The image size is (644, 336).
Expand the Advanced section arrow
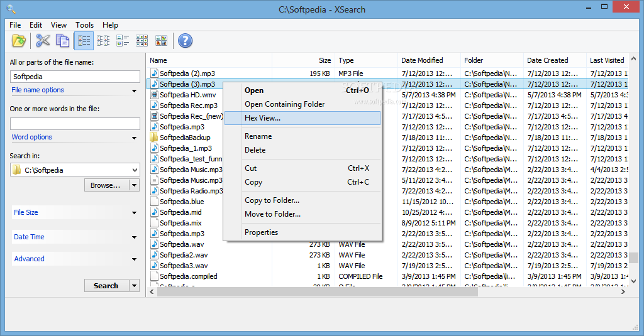click(x=135, y=259)
